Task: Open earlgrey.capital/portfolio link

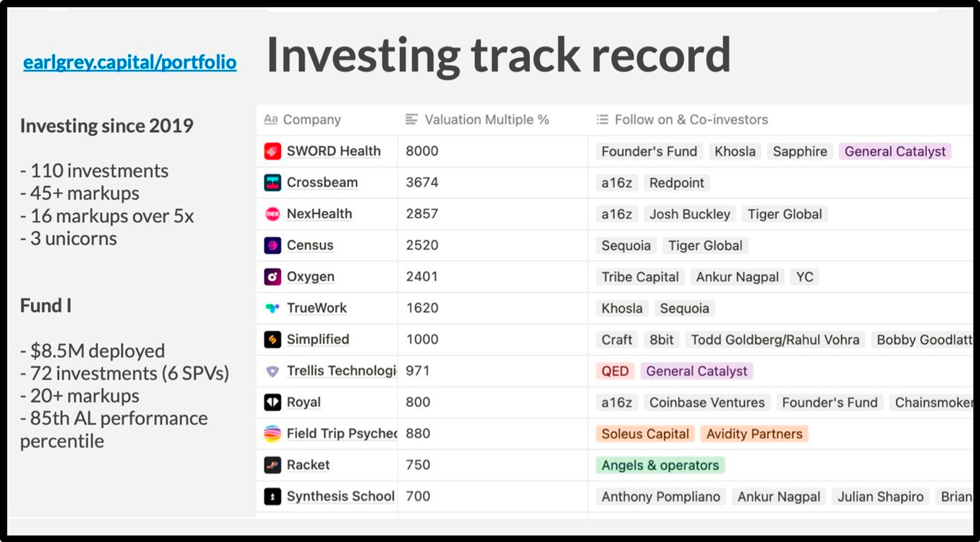Action: tap(129, 61)
